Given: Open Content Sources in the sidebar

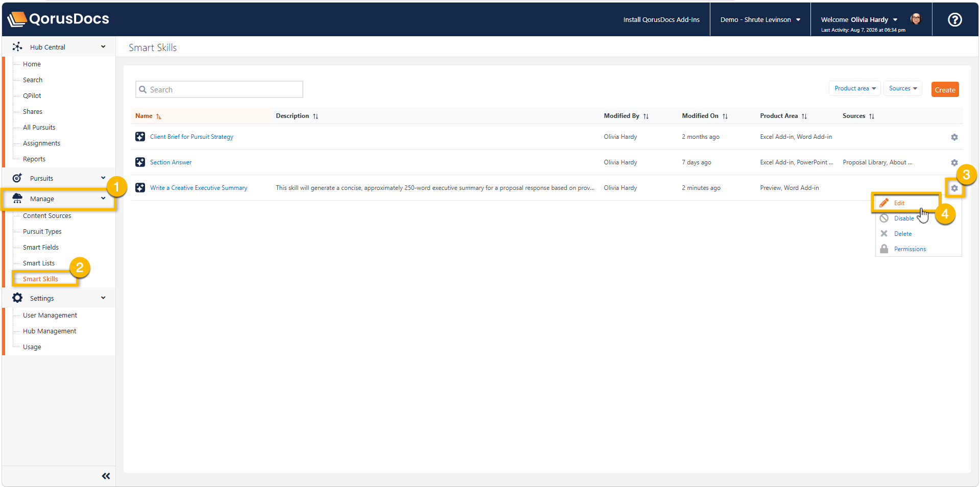Looking at the screenshot, I should coord(47,215).
